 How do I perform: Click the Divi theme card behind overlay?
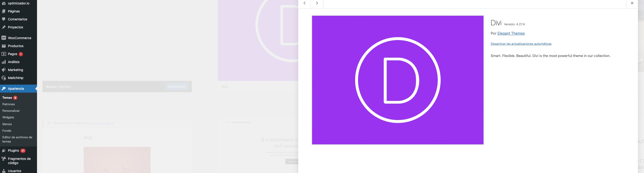(258, 46)
